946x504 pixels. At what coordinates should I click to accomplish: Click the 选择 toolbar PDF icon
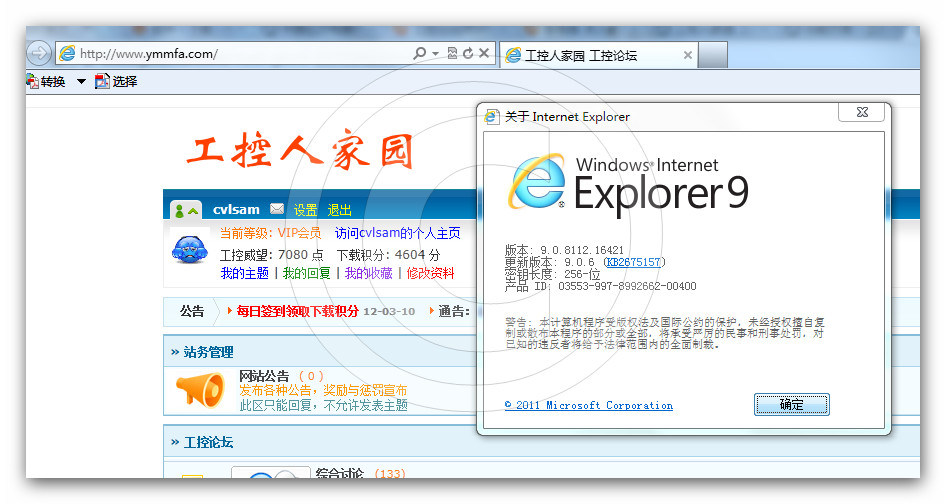102,82
